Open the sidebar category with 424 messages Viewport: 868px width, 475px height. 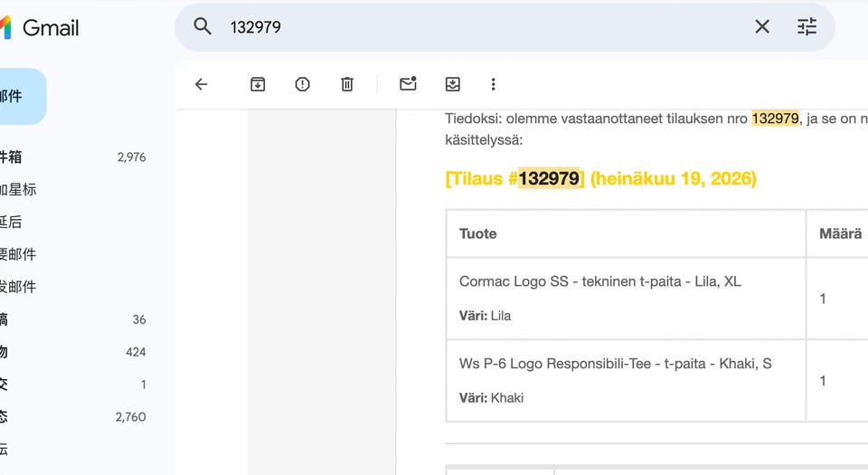coord(73,352)
